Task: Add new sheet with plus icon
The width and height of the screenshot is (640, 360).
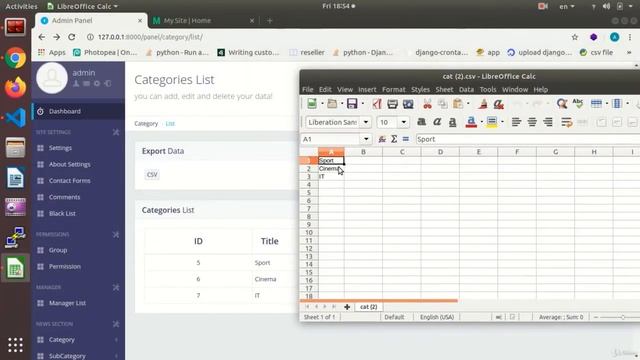Action: tap(347, 307)
